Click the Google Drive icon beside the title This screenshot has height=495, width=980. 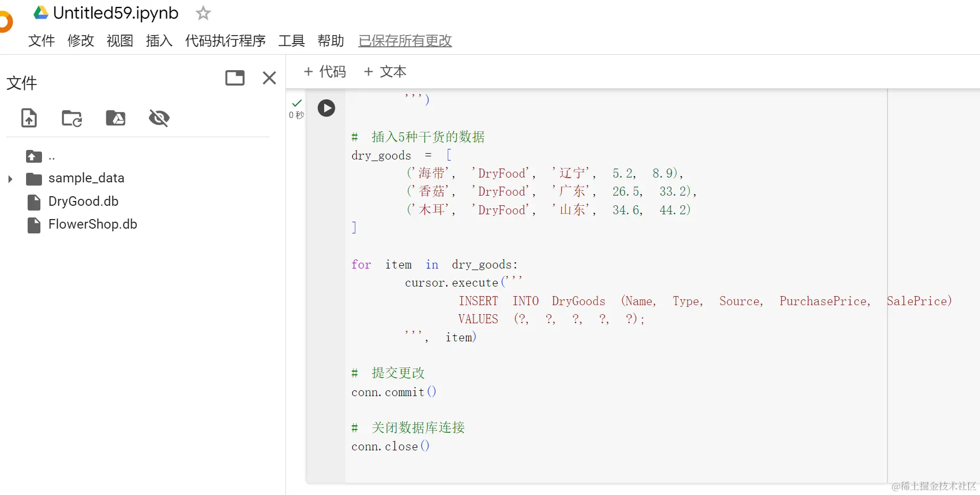(x=41, y=13)
